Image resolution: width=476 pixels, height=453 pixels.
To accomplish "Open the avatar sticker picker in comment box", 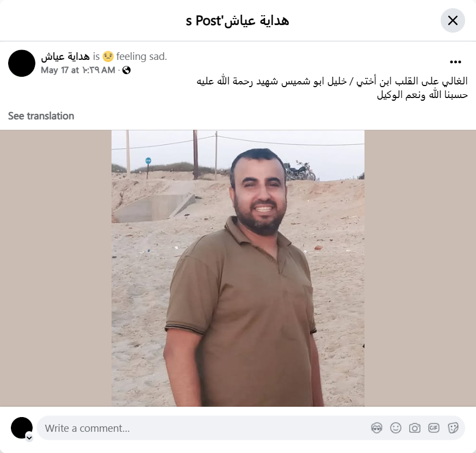I will 377,428.
